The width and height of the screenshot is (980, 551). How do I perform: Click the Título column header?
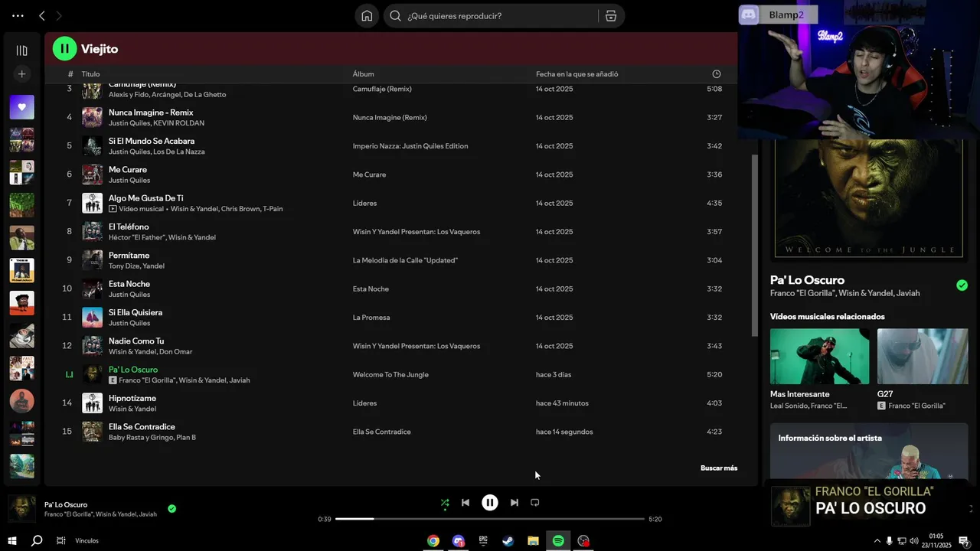[x=90, y=74]
